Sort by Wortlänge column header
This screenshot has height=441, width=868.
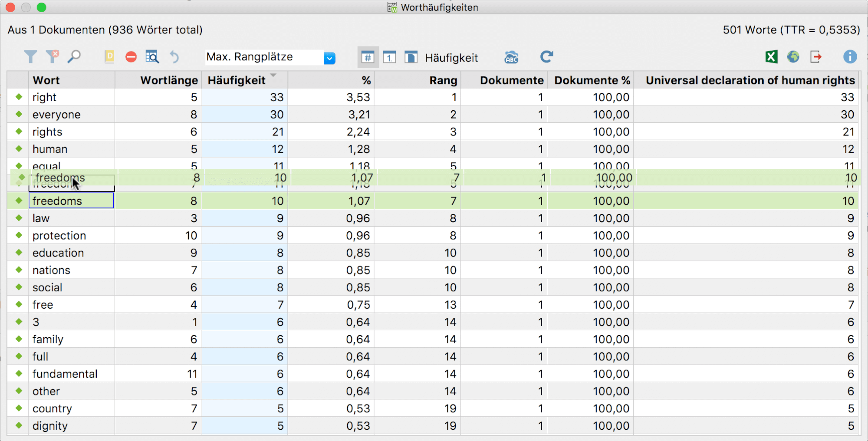pos(158,80)
